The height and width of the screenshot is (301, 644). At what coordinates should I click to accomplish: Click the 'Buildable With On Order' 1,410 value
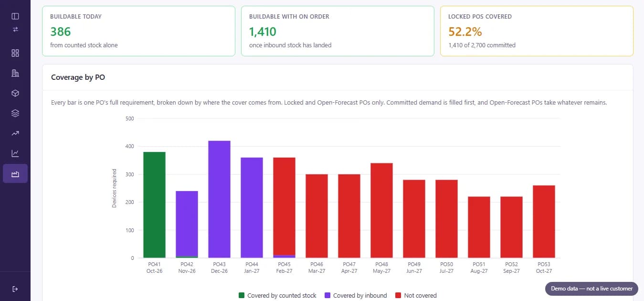[x=263, y=32]
